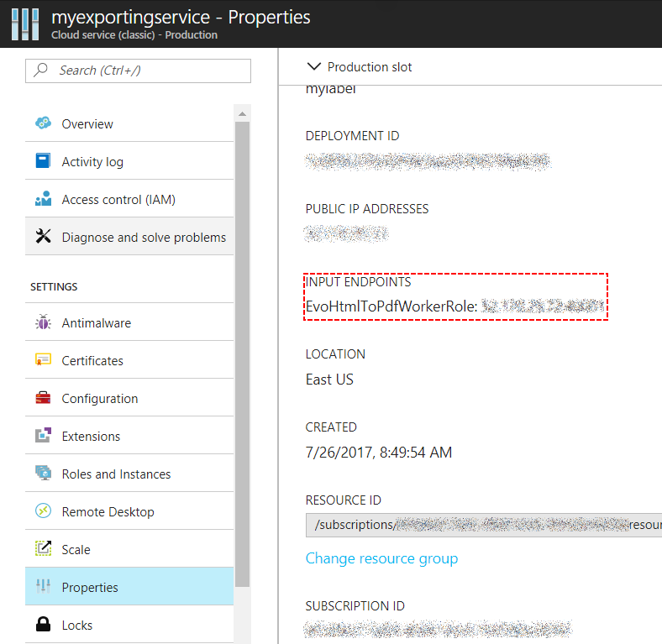Select Roles and Instances label
Screen dimensions: 662x644
(x=116, y=474)
